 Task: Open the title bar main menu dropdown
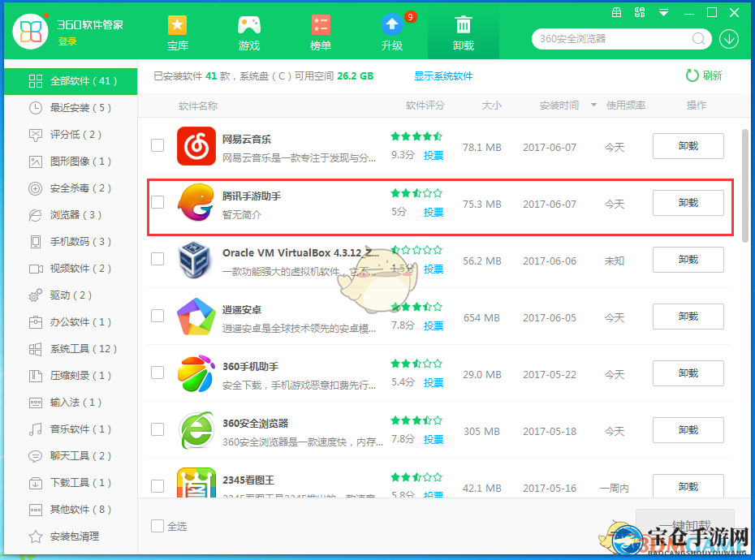(663, 13)
